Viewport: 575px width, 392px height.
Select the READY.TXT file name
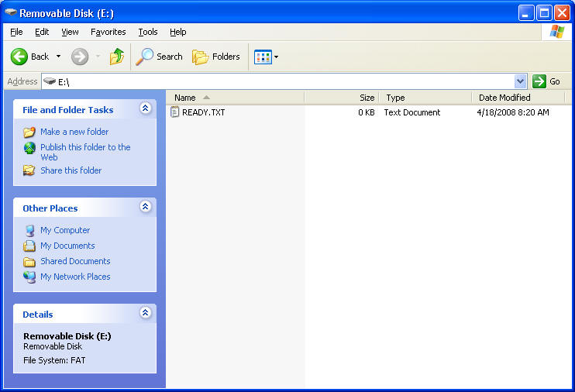click(x=204, y=112)
